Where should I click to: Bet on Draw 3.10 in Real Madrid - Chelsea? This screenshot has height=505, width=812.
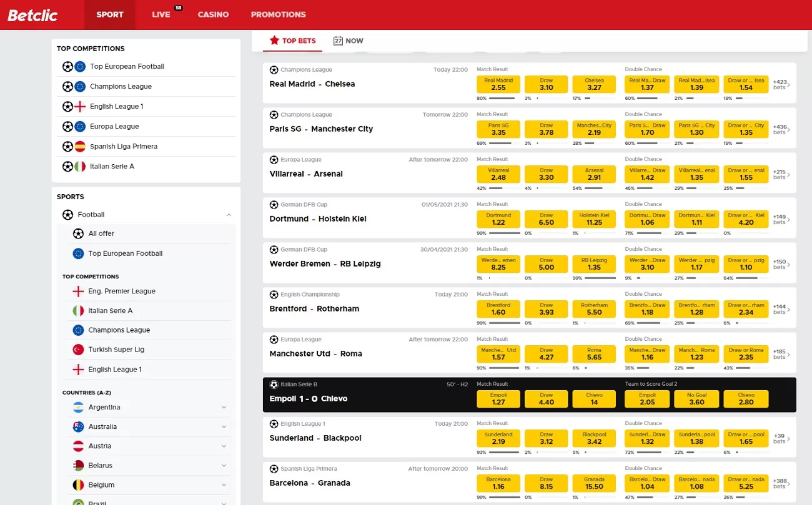(547, 84)
